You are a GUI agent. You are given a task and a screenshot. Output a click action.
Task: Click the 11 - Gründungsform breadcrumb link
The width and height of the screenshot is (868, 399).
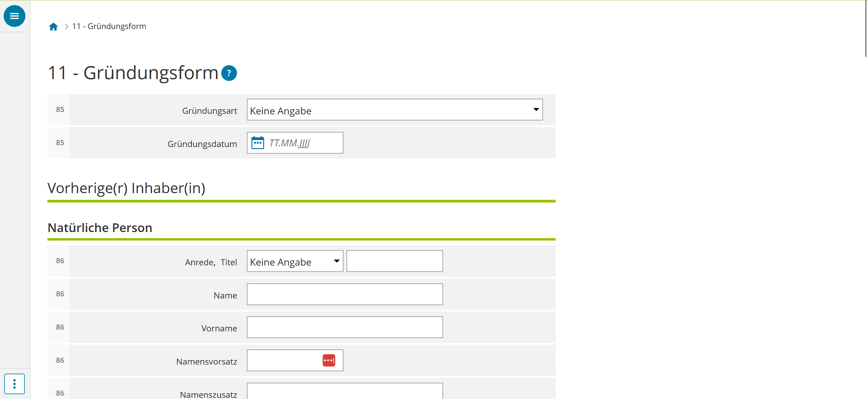[x=109, y=26]
